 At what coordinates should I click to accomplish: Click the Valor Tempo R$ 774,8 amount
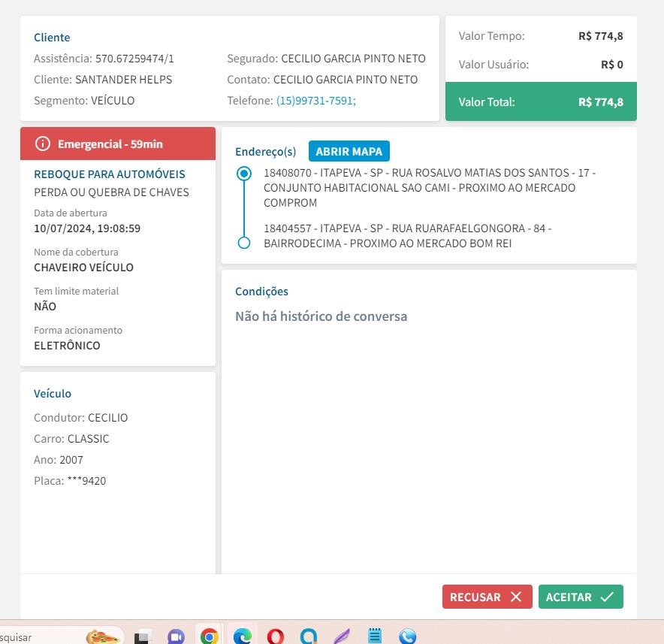pyautogui.click(x=600, y=36)
